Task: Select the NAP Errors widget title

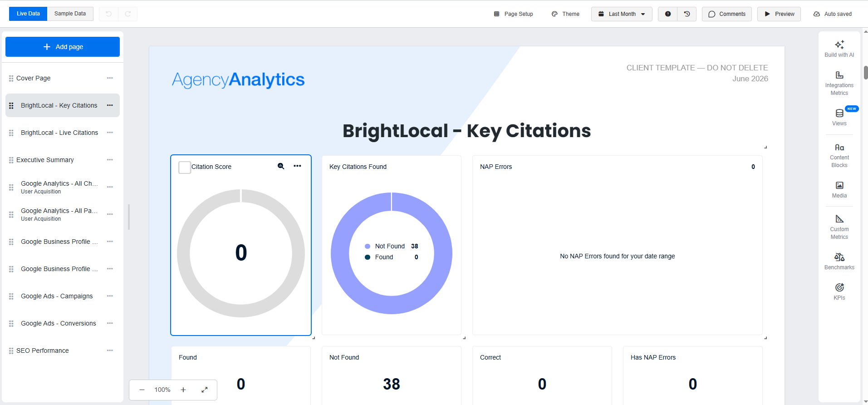Action: coord(496,167)
